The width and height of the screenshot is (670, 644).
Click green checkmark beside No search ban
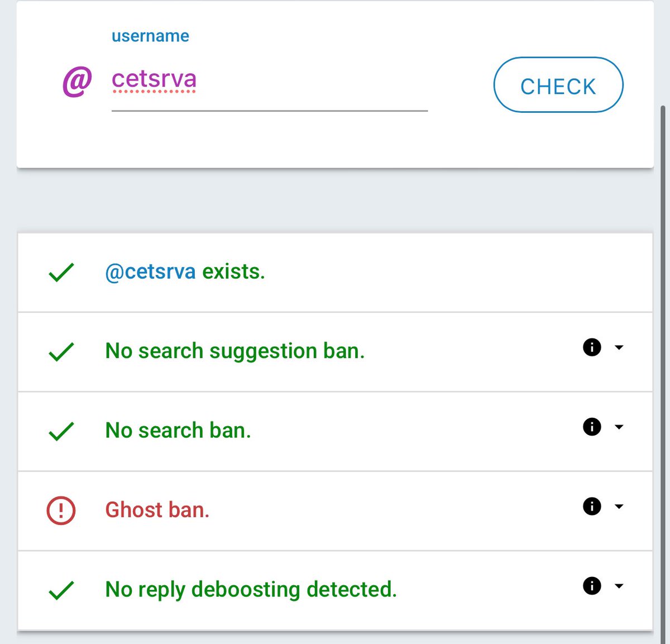(x=61, y=431)
